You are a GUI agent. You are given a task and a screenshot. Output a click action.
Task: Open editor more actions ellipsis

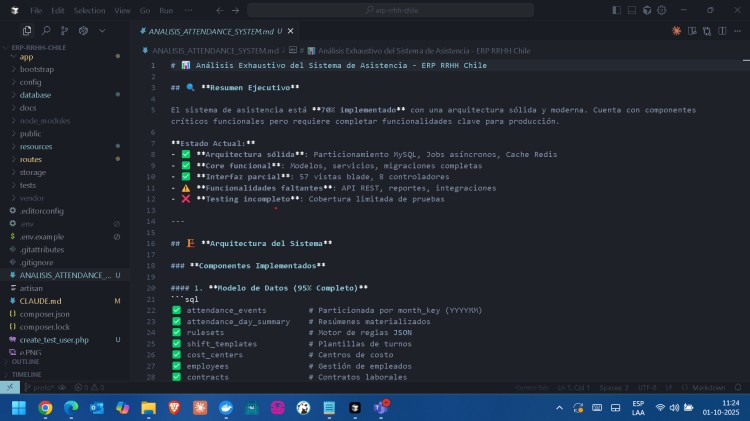pos(738,31)
